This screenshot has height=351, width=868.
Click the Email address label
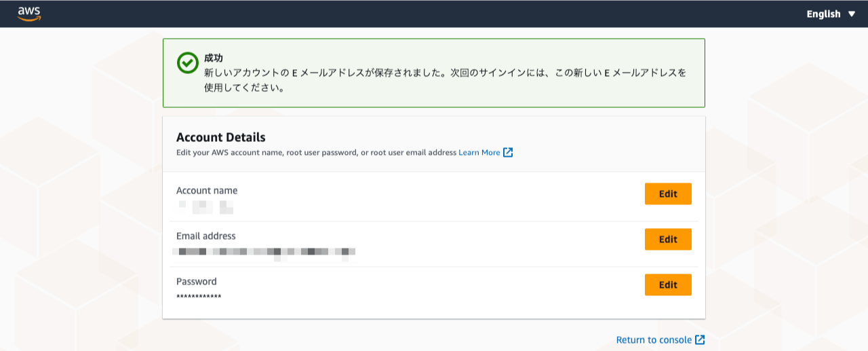coord(206,236)
